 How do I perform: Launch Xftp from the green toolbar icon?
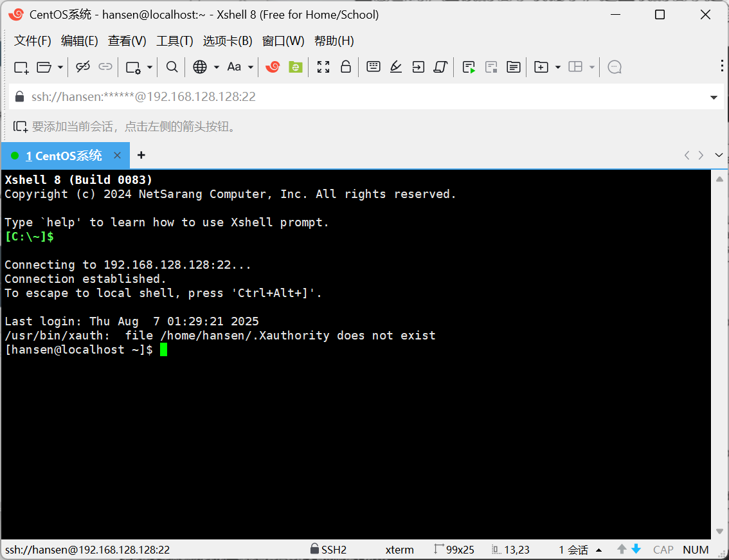pyautogui.click(x=295, y=67)
